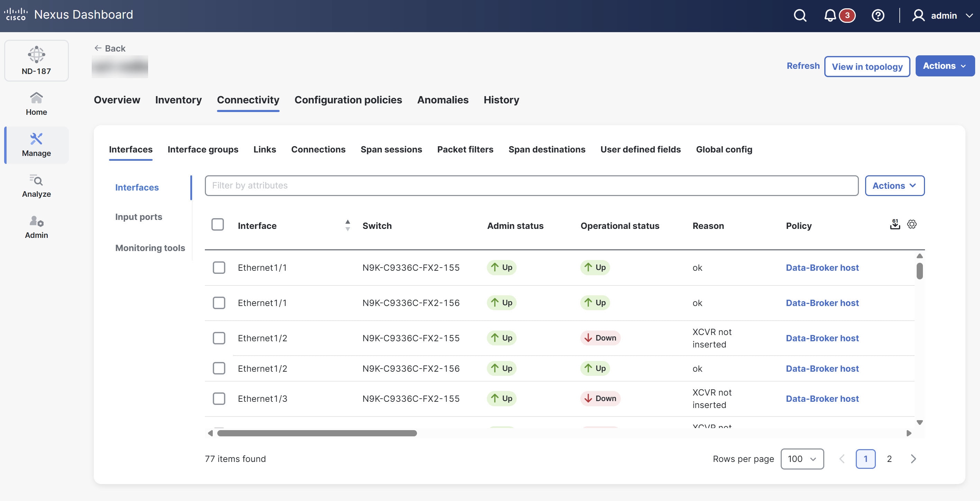Select Ethernet1/1 on N9K-C9336C-FX2-155 checkbox
This screenshot has height=501, width=980.
click(x=219, y=267)
